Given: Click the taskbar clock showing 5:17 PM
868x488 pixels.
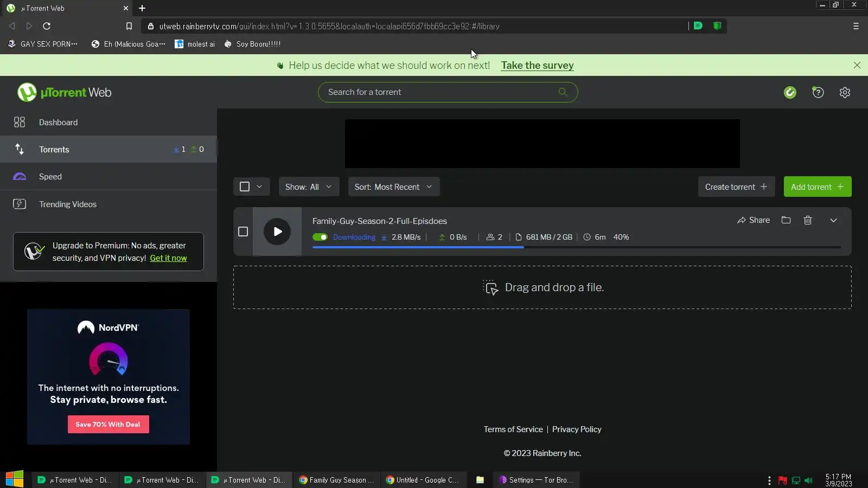Looking at the screenshot, I should click(x=839, y=480).
